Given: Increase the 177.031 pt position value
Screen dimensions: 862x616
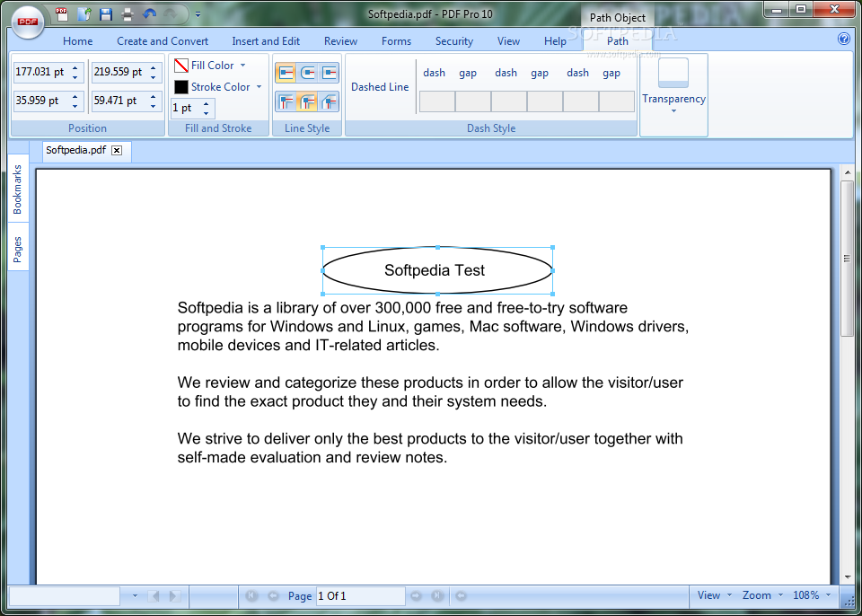Looking at the screenshot, I should pos(75,67).
